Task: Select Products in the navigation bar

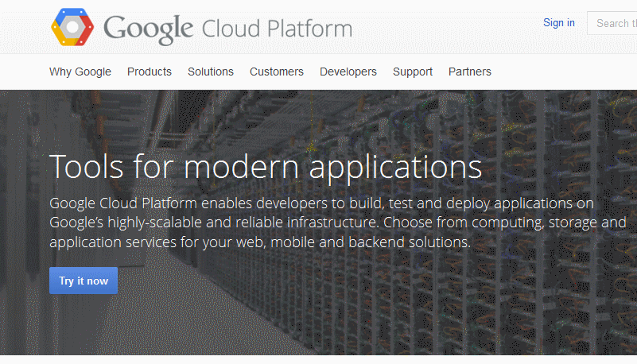Action: coord(150,72)
